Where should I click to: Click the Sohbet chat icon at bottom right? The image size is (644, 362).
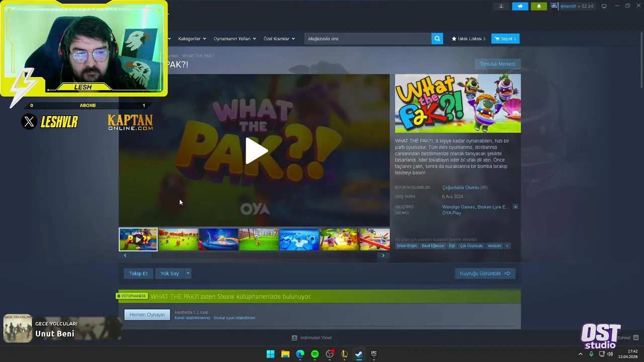635,338
